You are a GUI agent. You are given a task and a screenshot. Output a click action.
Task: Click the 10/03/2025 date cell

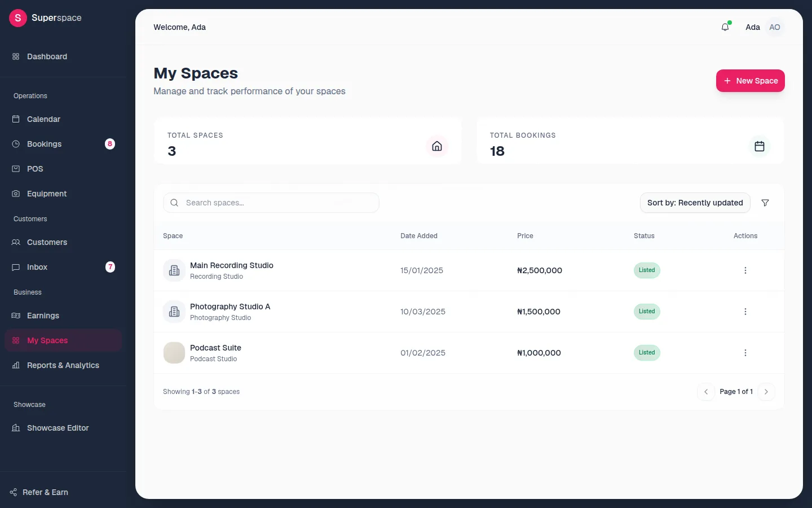423,312
